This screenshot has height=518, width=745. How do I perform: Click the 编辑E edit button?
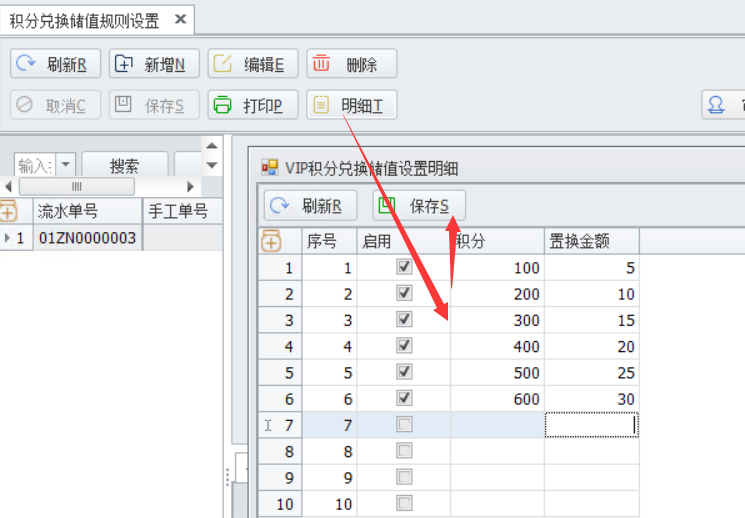252,64
